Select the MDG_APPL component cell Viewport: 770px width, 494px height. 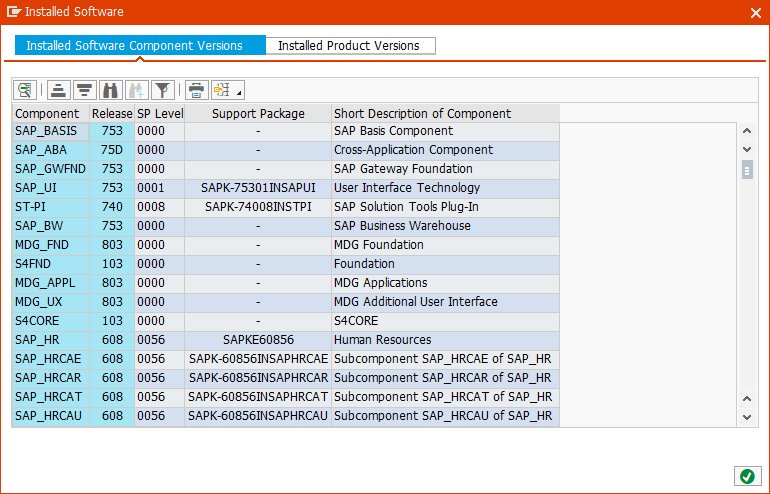tap(51, 283)
